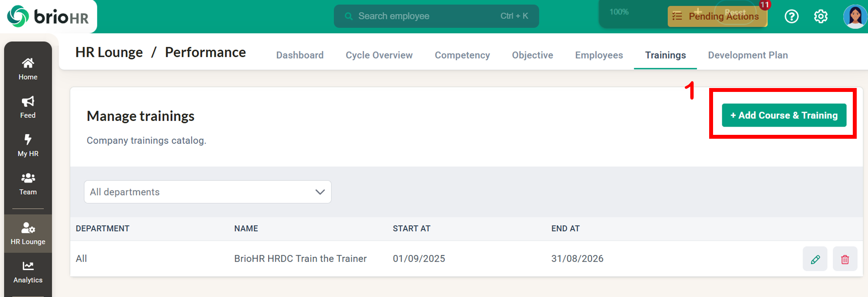Expand the All departments dropdown
This screenshot has width=868, height=297.
(x=207, y=192)
